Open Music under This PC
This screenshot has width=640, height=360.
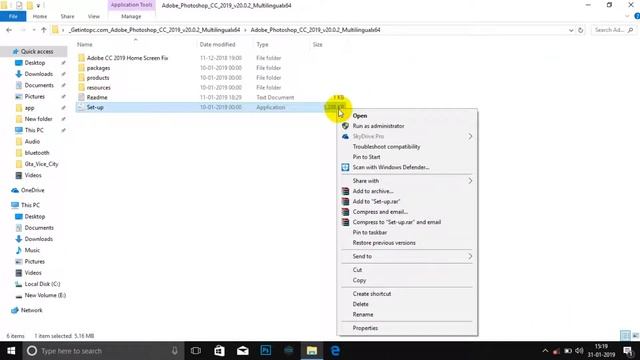click(x=32, y=250)
